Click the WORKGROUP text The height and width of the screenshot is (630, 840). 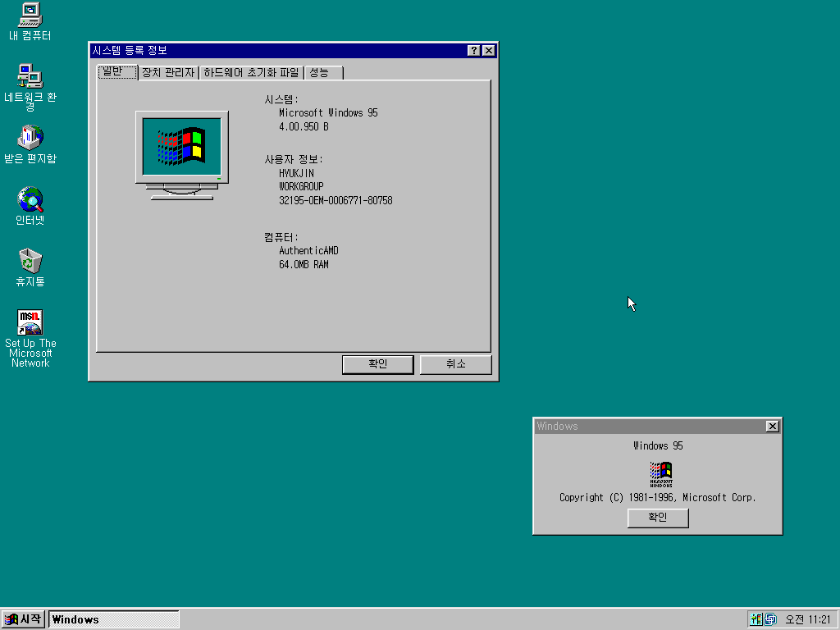coord(301,186)
